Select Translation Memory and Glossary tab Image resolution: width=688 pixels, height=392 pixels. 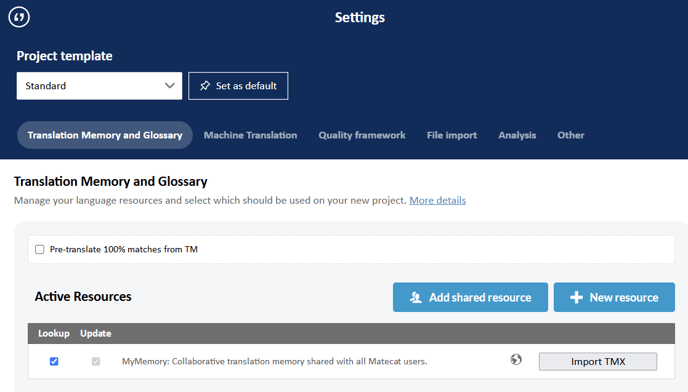click(105, 135)
